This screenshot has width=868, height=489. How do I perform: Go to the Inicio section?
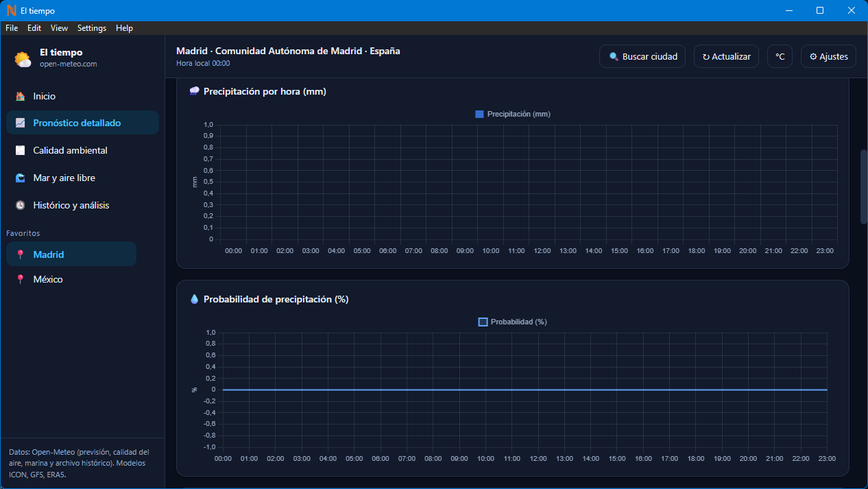[x=82, y=97]
